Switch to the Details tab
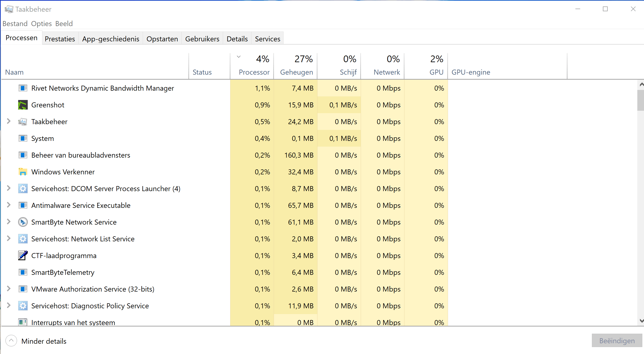Screen dimensions: 644x354 click(237, 39)
